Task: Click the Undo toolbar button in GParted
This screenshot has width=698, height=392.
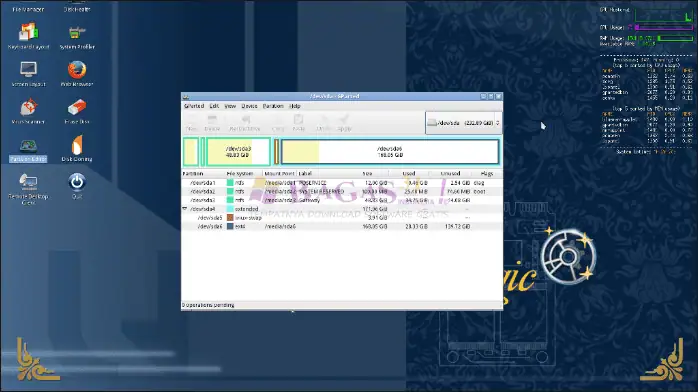Action: (323, 123)
